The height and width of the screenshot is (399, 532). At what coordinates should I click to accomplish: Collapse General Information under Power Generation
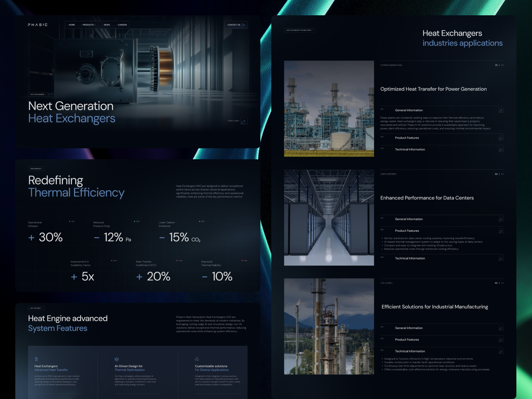[501, 110]
